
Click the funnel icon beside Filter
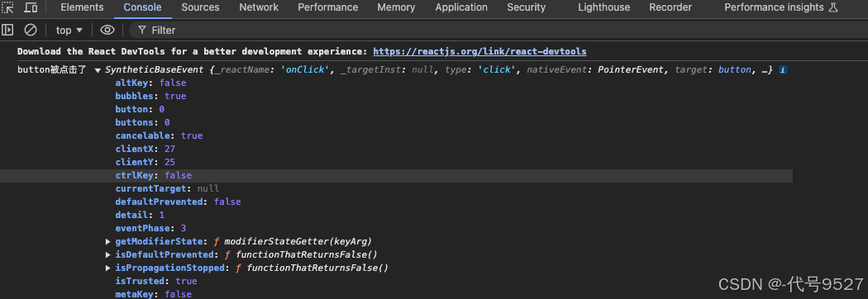point(142,30)
